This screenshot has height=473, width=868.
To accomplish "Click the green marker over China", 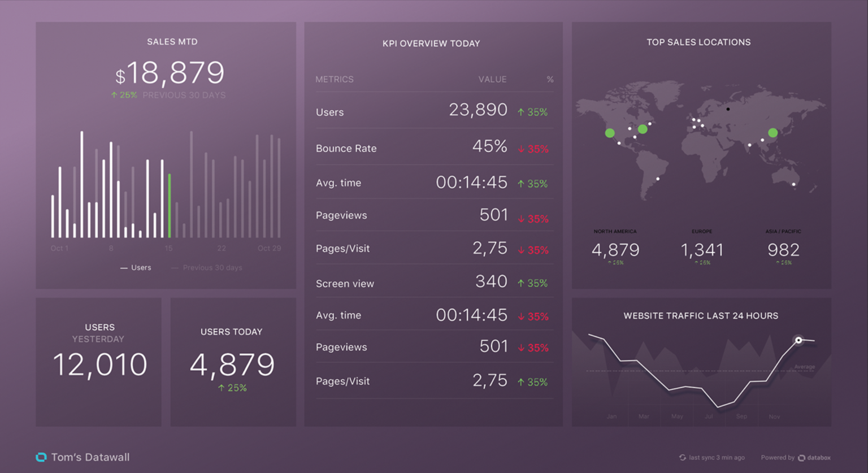I will (x=772, y=133).
